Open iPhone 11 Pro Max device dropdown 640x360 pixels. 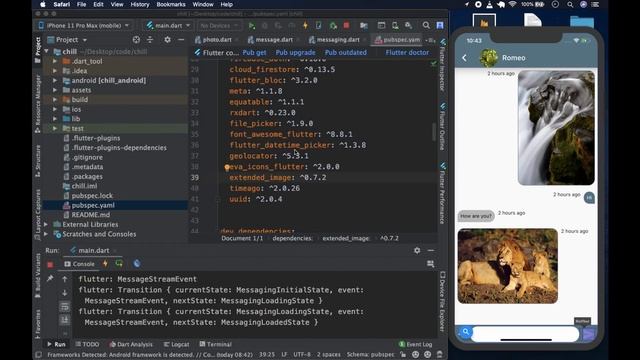pos(84,25)
